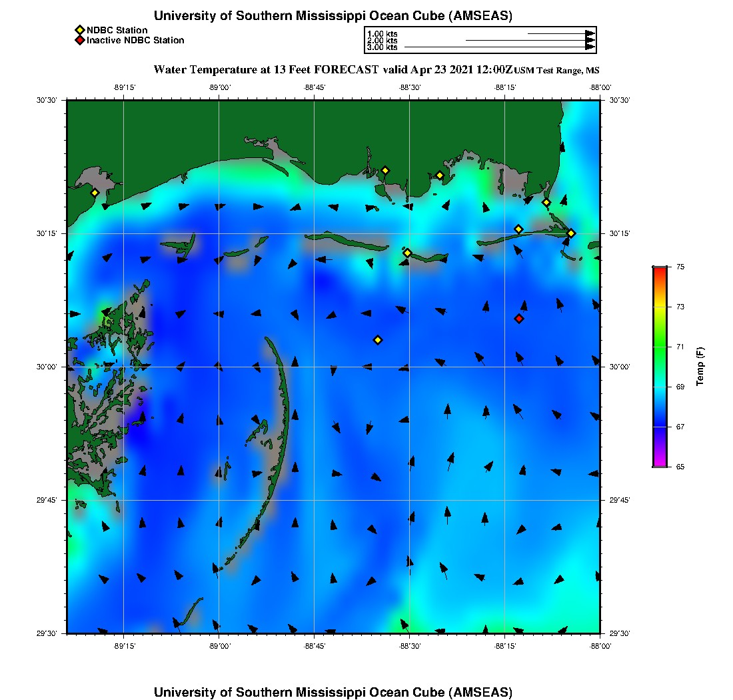Screen dimensions: 733x700
Task: Click the top AMSEAS Ocean Cube title
Action: tap(333, 16)
